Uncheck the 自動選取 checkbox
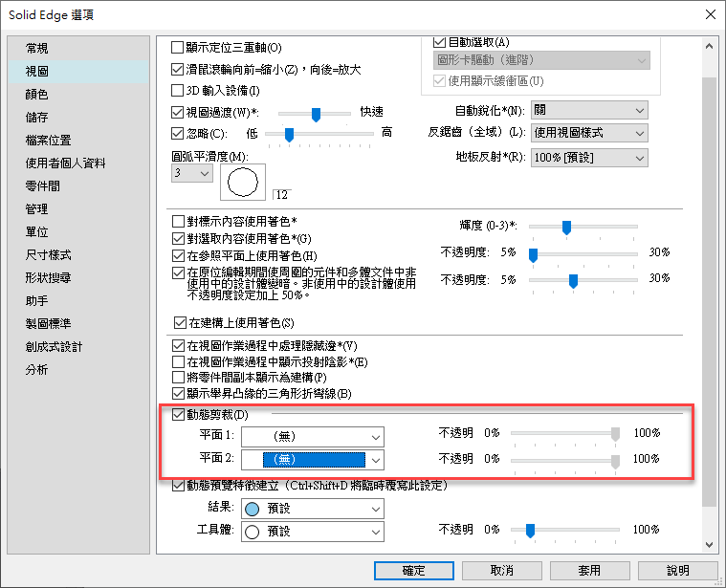The width and height of the screenshot is (726, 588). pos(439,42)
